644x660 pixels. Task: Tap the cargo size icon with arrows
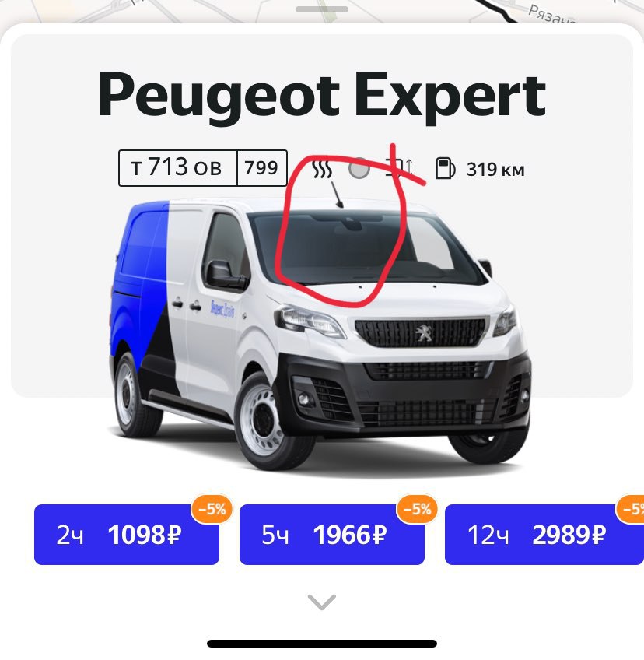point(400,167)
